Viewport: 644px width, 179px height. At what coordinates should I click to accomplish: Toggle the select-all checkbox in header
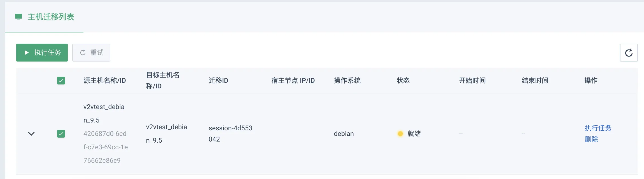[x=61, y=81]
